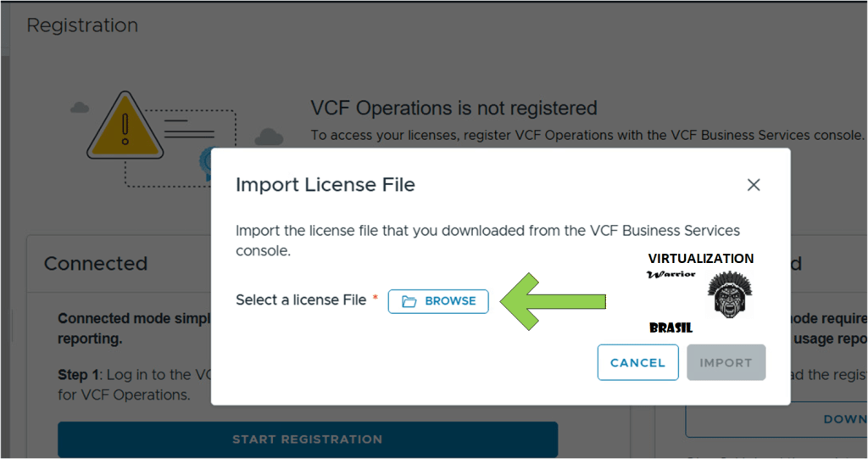Screen dimensions: 868x459
Task: Click the 'VCF Operations is not registered' heading
Action: tap(453, 109)
